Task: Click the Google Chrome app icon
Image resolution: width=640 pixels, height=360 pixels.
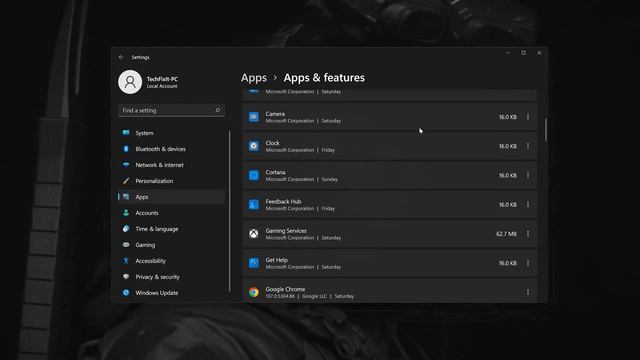Action: click(253, 292)
